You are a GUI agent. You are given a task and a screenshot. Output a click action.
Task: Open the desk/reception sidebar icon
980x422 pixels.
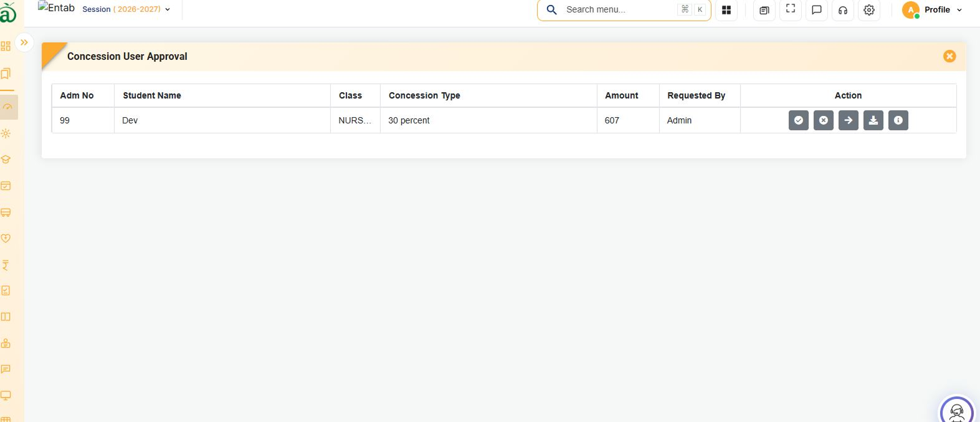tap(6, 343)
